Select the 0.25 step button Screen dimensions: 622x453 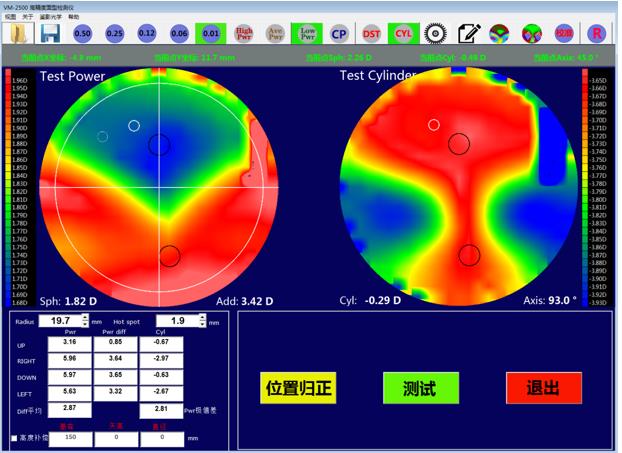(x=115, y=34)
